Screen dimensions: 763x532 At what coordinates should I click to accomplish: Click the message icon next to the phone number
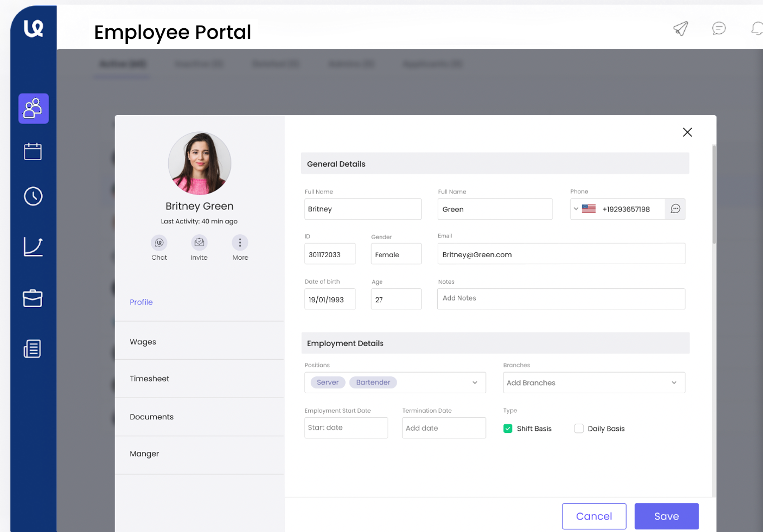[x=675, y=209]
